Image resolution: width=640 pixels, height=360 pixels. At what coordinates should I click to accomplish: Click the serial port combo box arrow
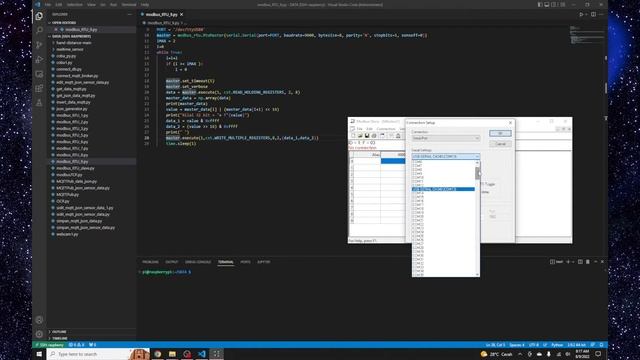(x=477, y=156)
